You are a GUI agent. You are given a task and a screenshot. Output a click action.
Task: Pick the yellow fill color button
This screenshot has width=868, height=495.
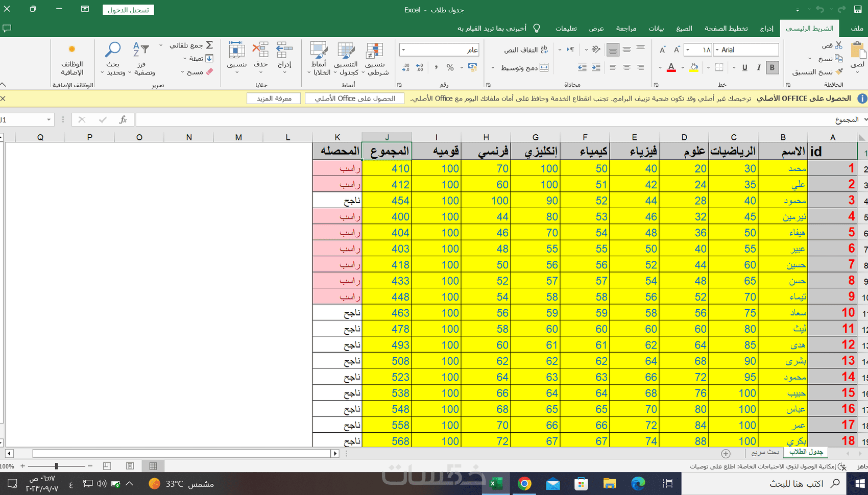click(694, 67)
